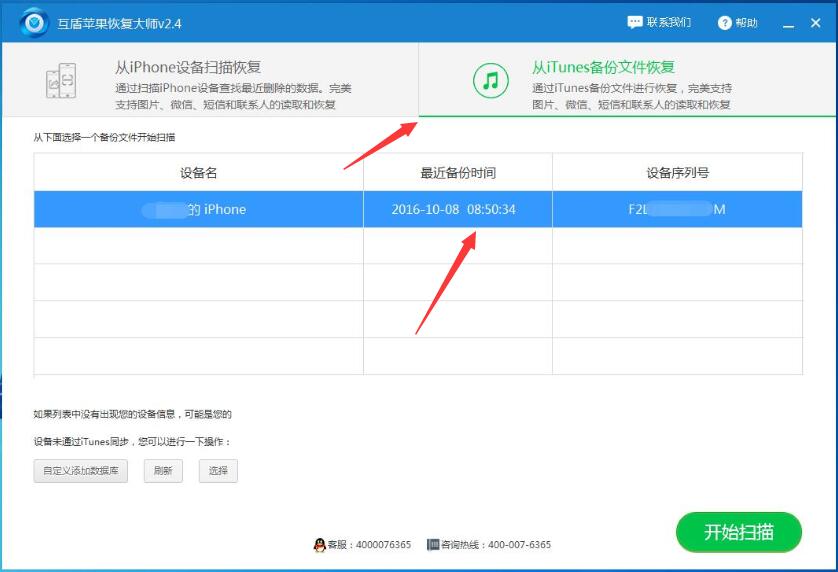Switch to 从iPhone设备扫描恢复 tab

point(210,80)
